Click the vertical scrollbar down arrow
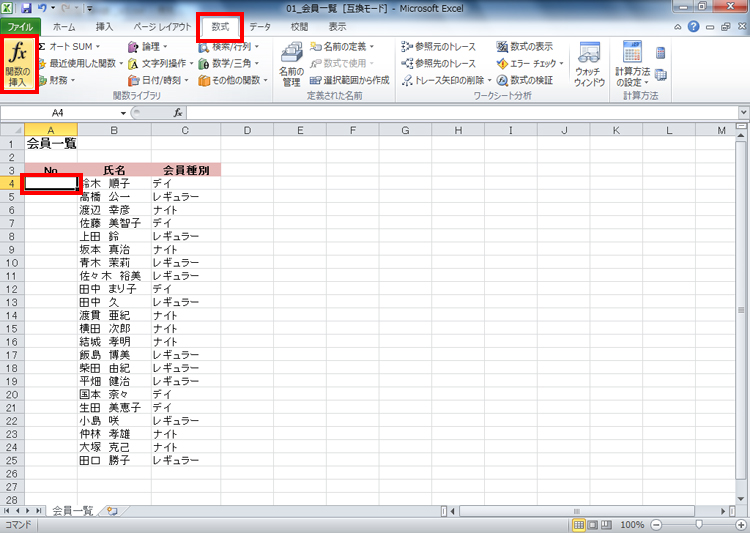The width and height of the screenshot is (750, 533). [741, 499]
